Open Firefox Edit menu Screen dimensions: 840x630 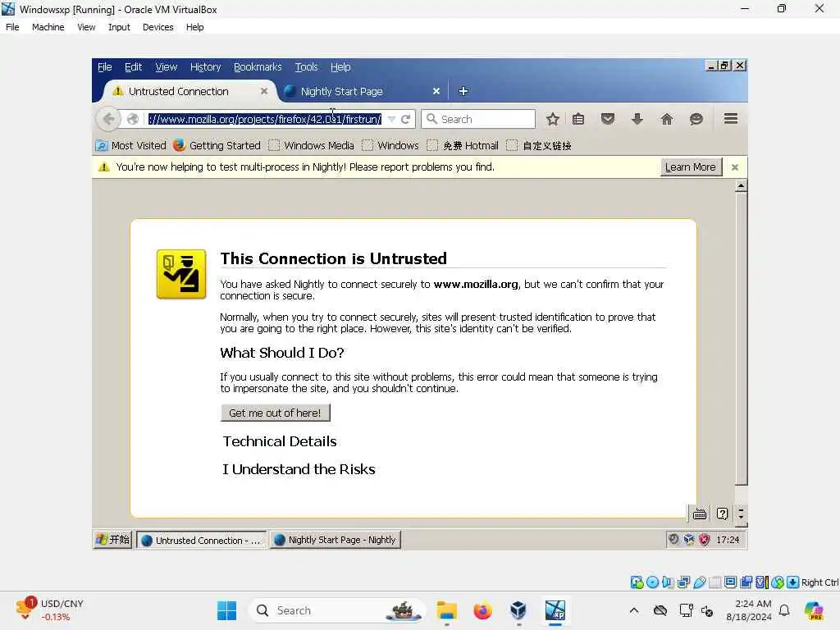click(x=133, y=67)
